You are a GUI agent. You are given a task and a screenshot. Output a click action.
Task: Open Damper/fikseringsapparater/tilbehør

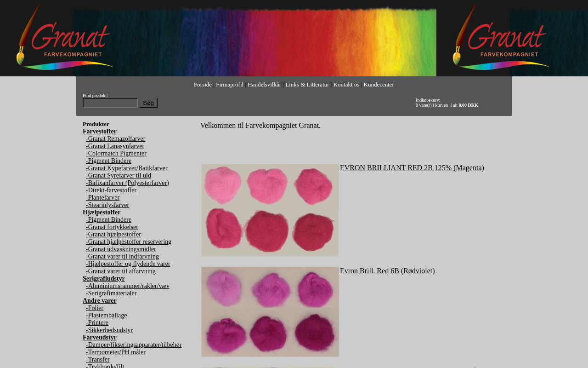pos(134,345)
